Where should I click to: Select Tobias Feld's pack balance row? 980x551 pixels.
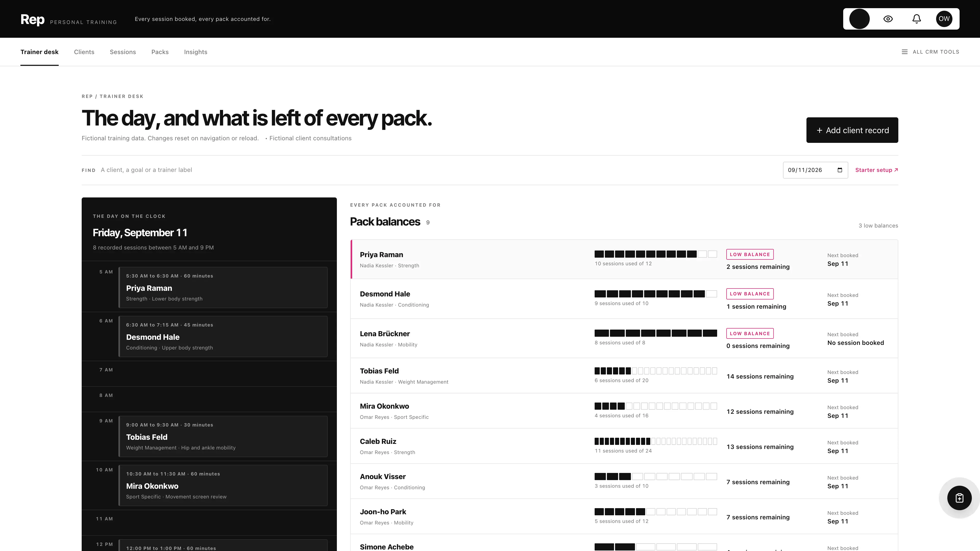click(x=624, y=375)
